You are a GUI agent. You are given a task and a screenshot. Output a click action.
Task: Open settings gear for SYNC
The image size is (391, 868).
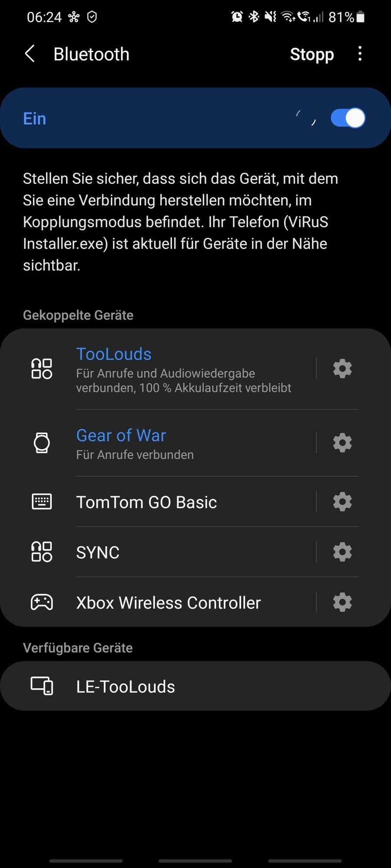[342, 552]
